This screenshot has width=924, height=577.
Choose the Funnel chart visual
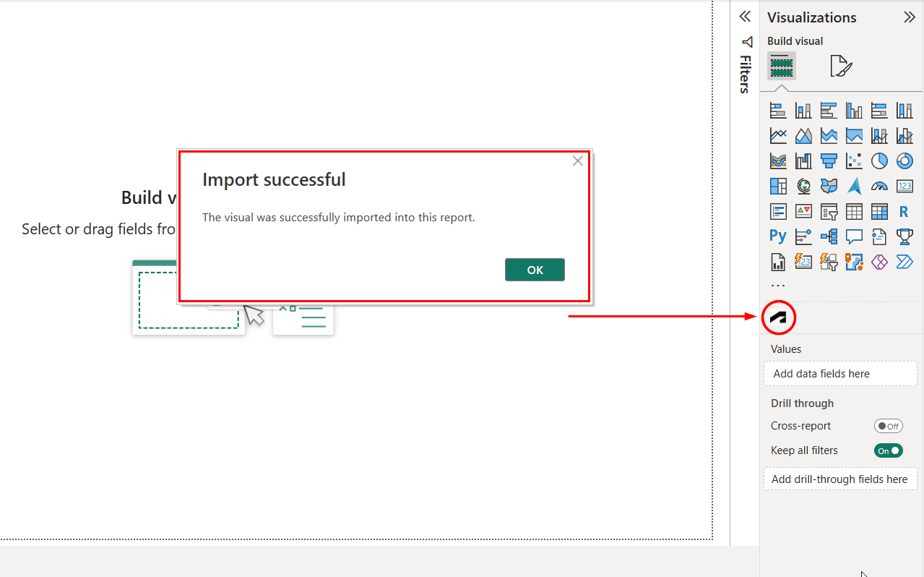tap(829, 161)
